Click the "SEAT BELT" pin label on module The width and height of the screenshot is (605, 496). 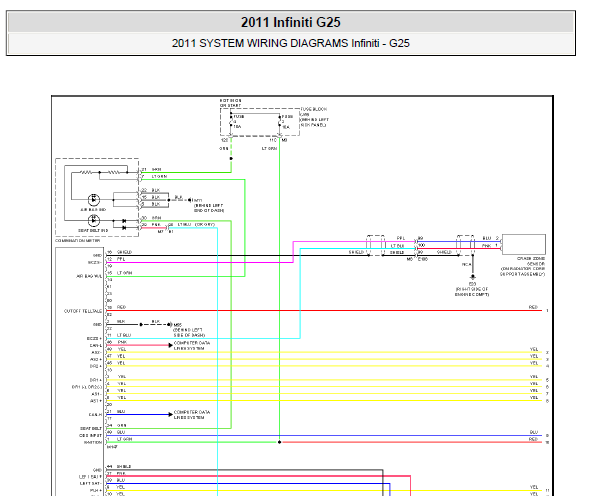91,429
